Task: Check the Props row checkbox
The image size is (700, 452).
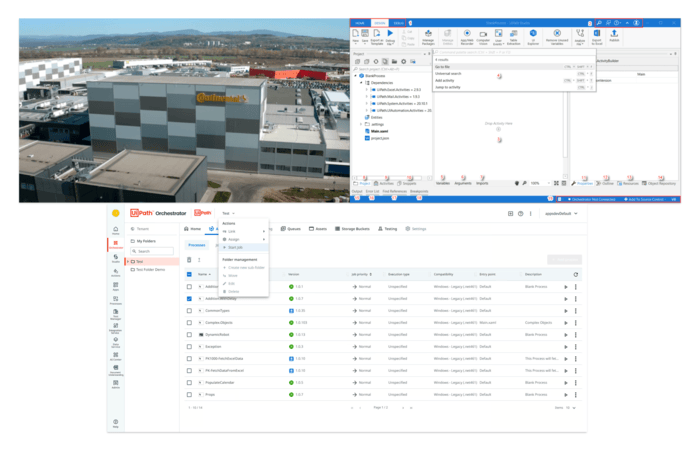Action: point(189,394)
